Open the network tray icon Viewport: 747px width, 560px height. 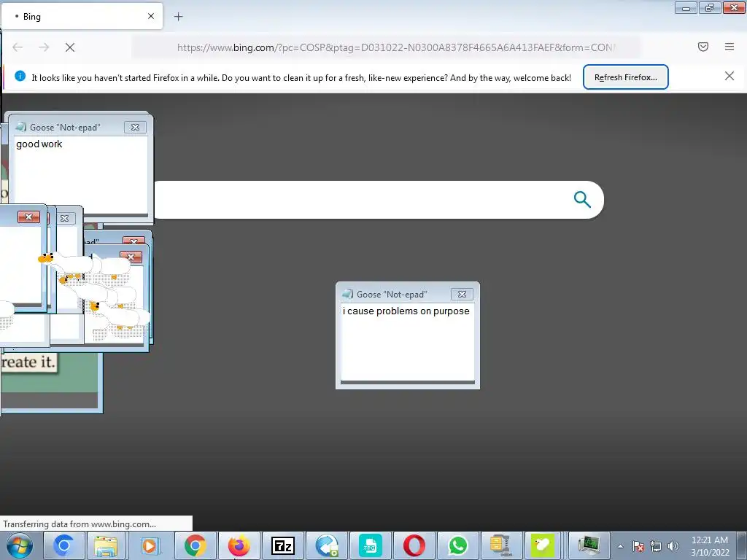(x=656, y=547)
